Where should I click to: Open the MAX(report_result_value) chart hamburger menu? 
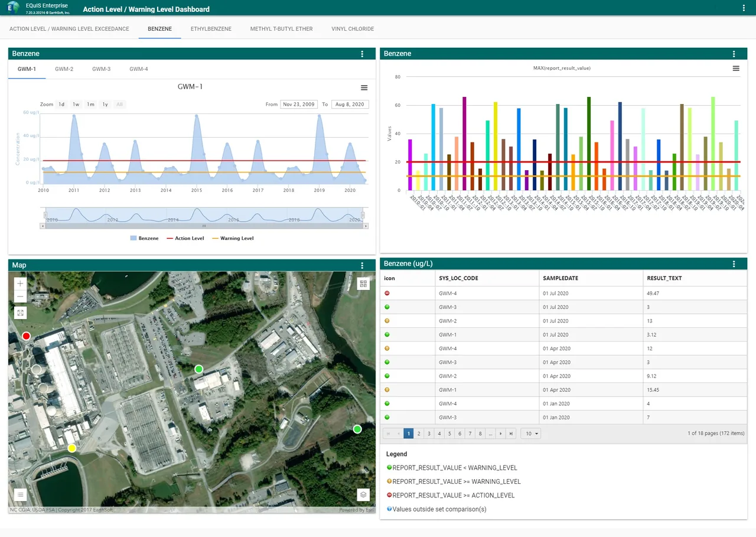[736, 69]
